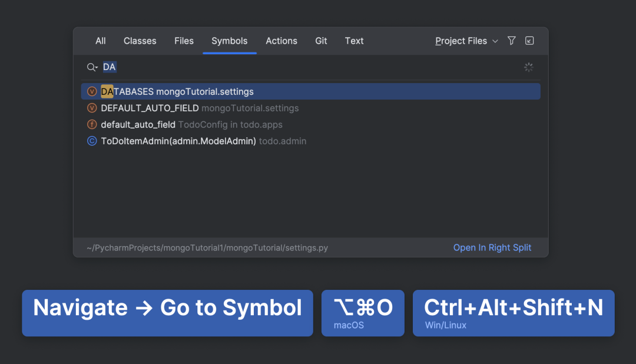This screenshot has height=364, width=636.
Task: Click the field icon beside default_auto_field
Action: coord(92,125)
